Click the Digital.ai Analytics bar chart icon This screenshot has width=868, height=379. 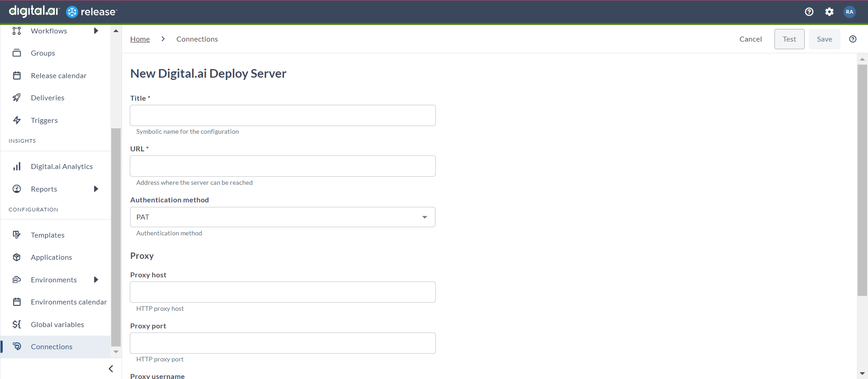pos(17,166)
